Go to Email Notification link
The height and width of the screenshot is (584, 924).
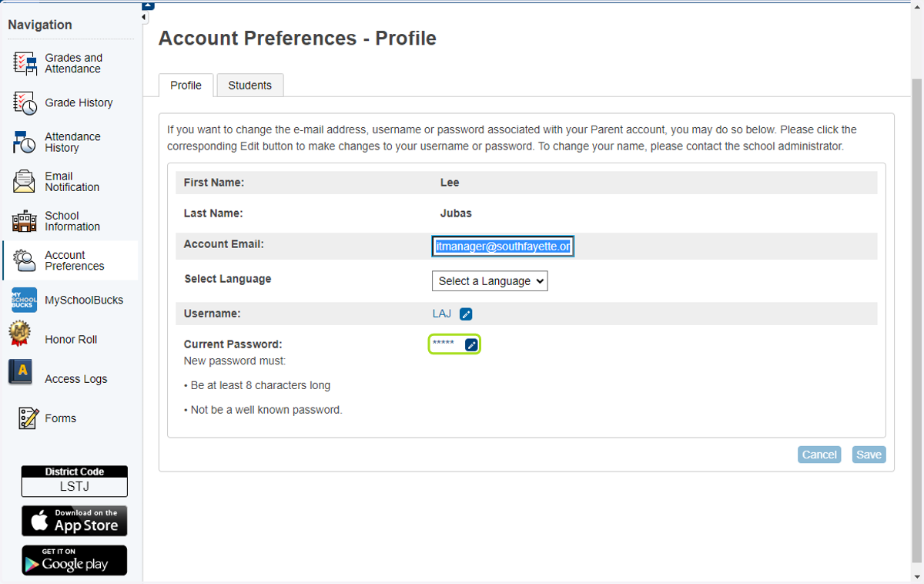pyautogui.click(x=72, y=182)
